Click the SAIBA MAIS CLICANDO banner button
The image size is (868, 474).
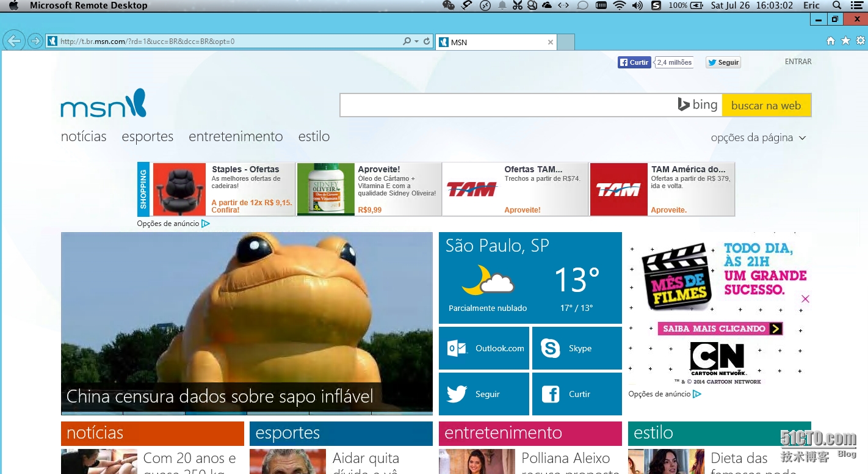pyautogui.click(x=720, y=329)
